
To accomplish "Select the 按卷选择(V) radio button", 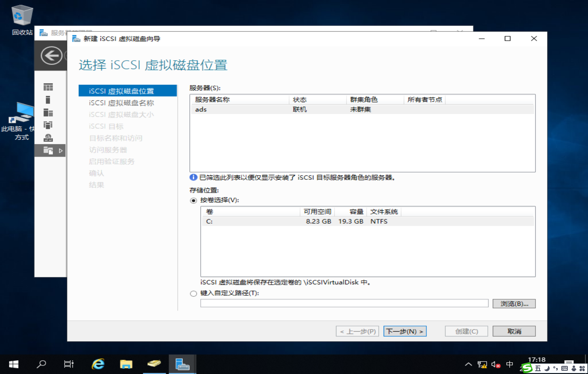I will tap(193, 200).
